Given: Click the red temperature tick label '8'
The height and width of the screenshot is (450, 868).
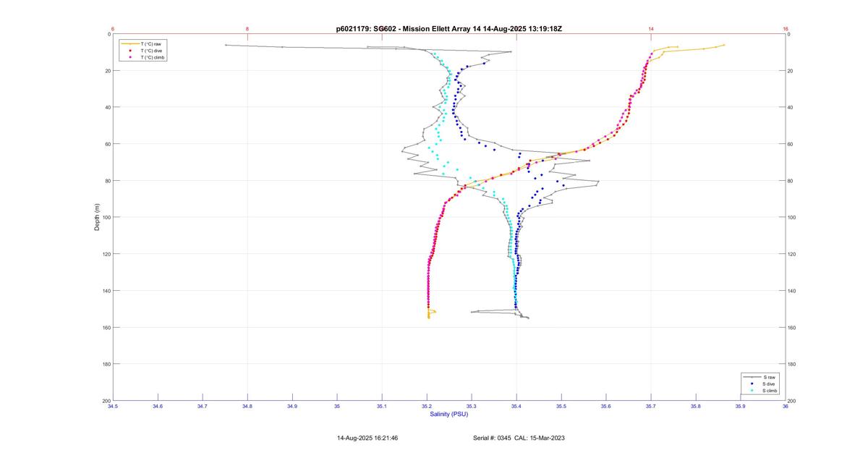Looking at the screenshot, I should click(x=247, y=29).
